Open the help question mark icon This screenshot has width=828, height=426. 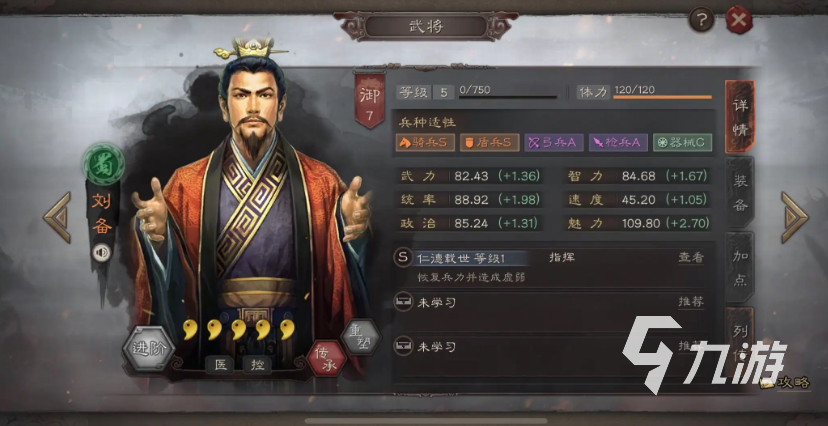pyautogui.click(x=702, y=21)
